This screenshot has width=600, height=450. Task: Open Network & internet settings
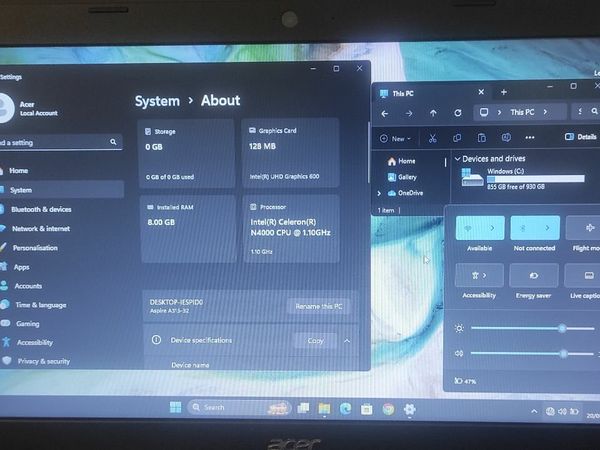tap(41, 228)
